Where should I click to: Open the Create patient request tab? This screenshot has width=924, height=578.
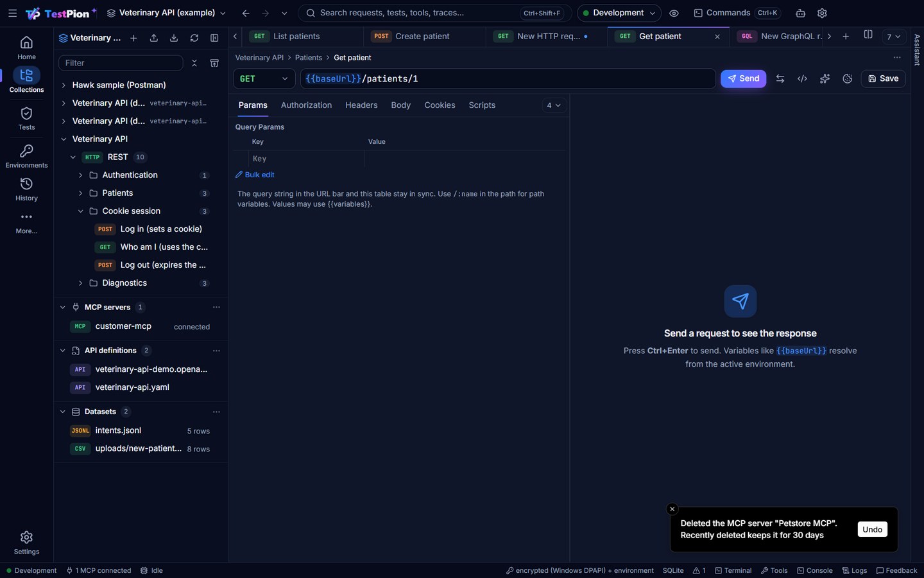tap(424, 36)
